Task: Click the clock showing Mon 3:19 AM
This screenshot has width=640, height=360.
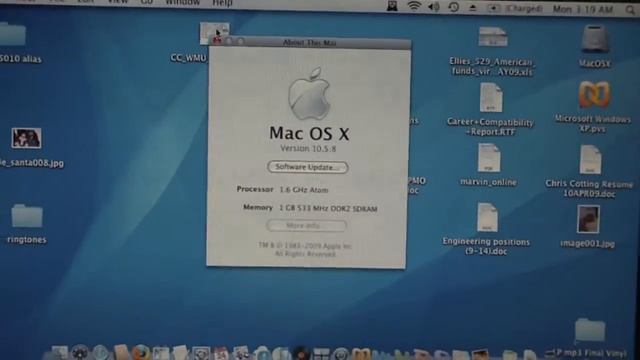Action: coord(583,9)
